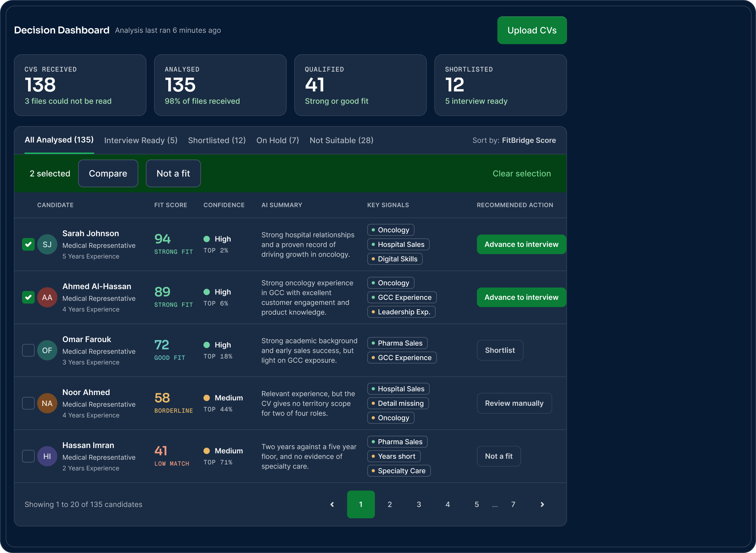
Task: Select Omar Farouk's row checkbox
Action: 28,350
